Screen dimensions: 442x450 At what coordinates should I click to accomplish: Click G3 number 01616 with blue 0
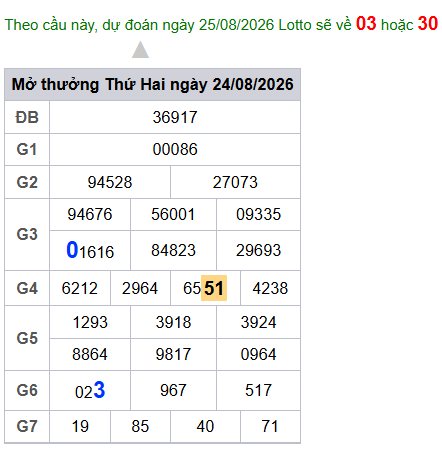click(x=90, y=250)
